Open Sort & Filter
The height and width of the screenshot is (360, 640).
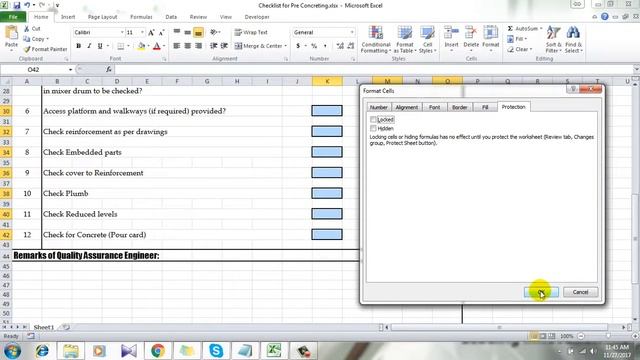(553, 39)
